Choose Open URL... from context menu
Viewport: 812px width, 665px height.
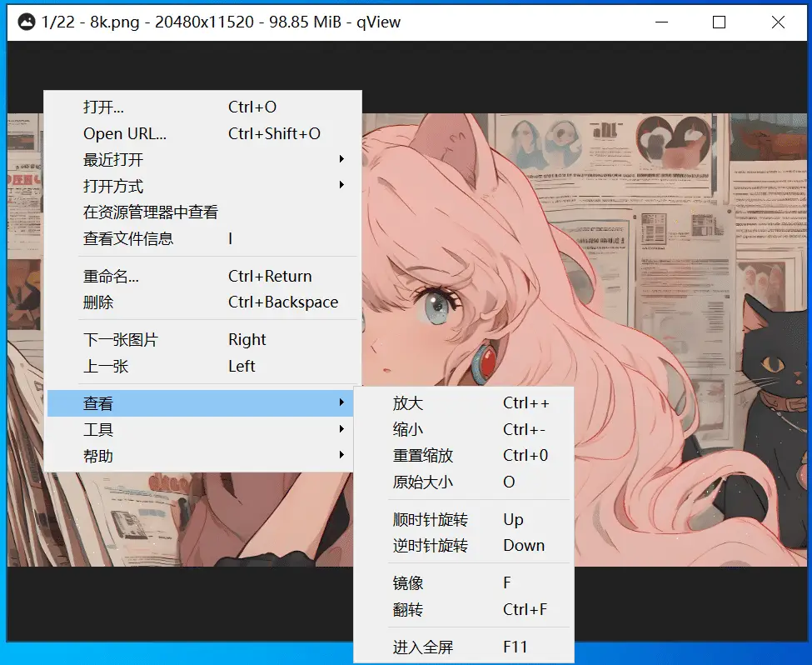(125, 134)
